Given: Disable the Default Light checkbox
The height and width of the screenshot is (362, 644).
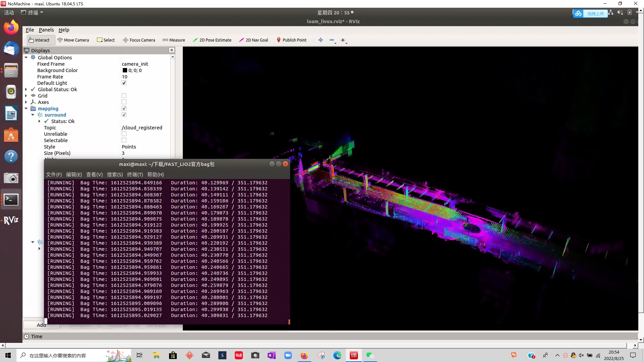Looking at the screenshot, I should tap(124, 83).
